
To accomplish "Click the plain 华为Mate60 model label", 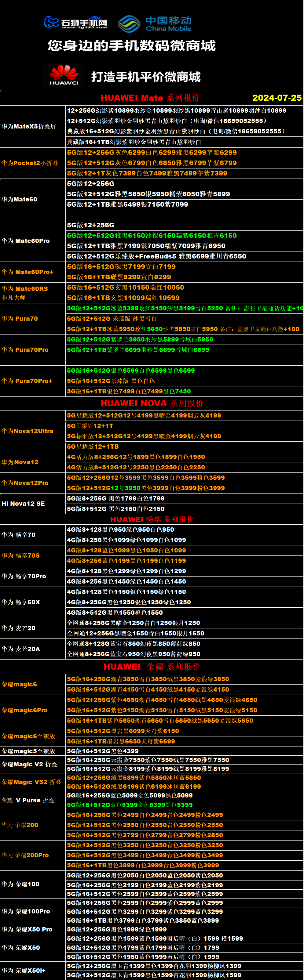I will coord(20,199).
